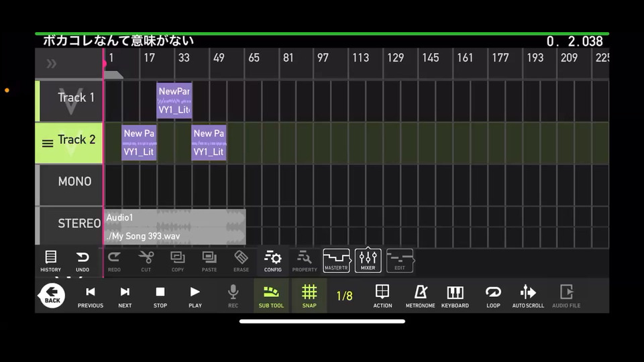This screenshot has width=644, height=362.
Task: Select the NewPar part on Track 1
Action: (174, 101)
